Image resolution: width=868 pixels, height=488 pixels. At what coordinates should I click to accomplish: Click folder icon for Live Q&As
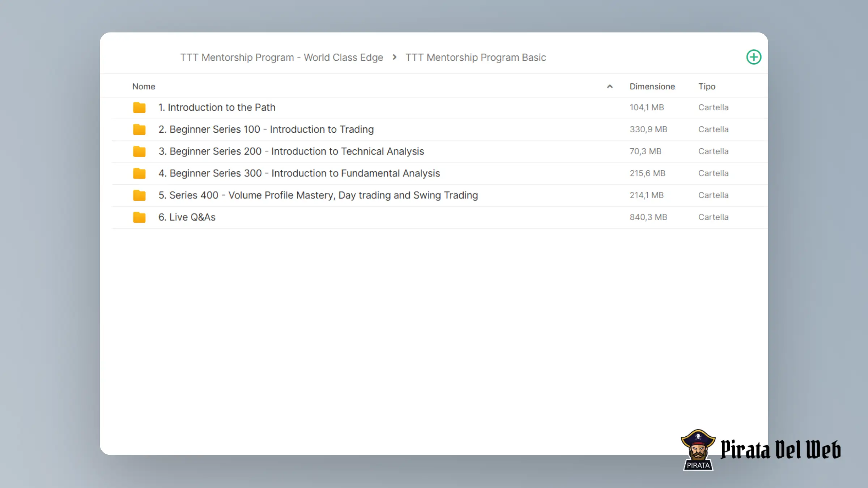(139, 217)
